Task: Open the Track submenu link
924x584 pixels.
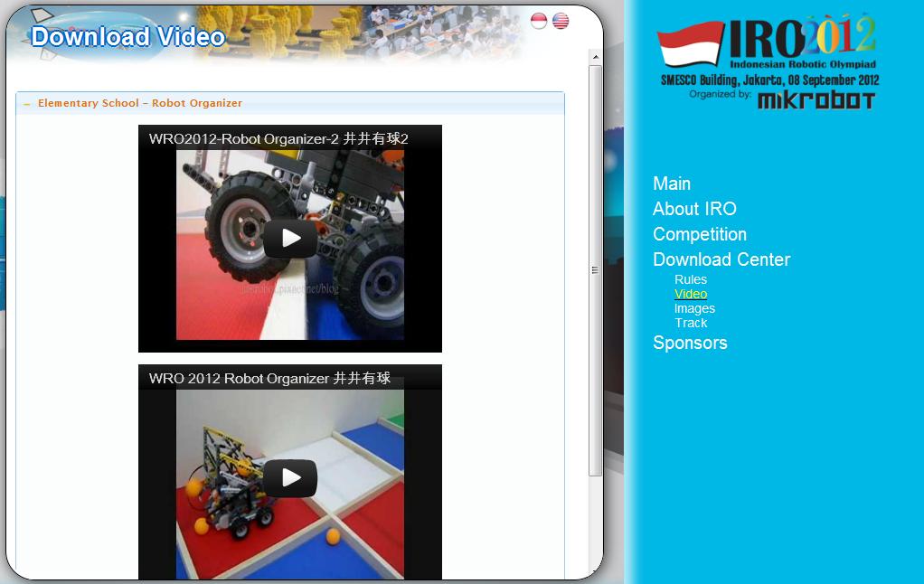Action: [691, 323]
